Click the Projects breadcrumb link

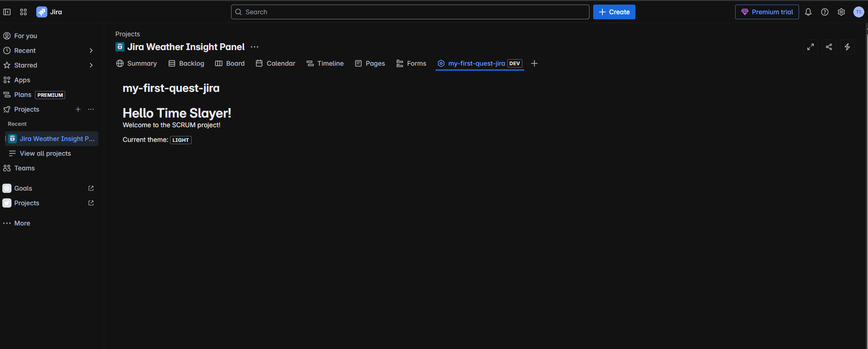(x=127, y=34)
